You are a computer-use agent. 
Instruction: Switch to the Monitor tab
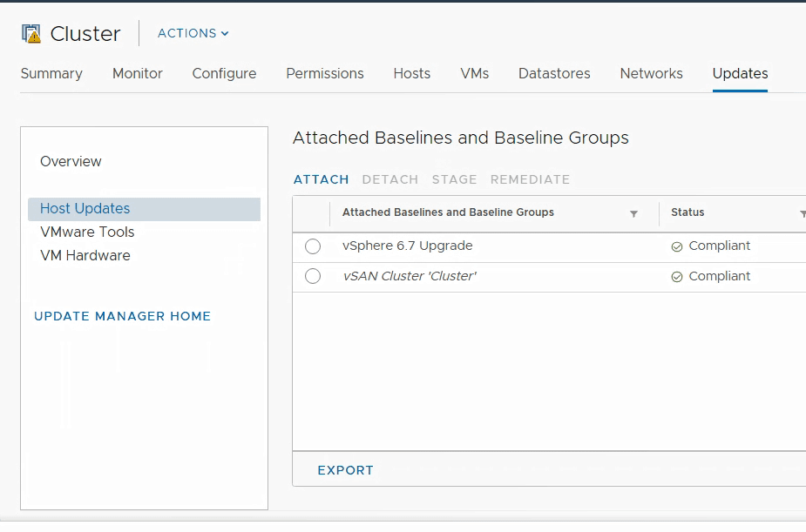(138, 73)
